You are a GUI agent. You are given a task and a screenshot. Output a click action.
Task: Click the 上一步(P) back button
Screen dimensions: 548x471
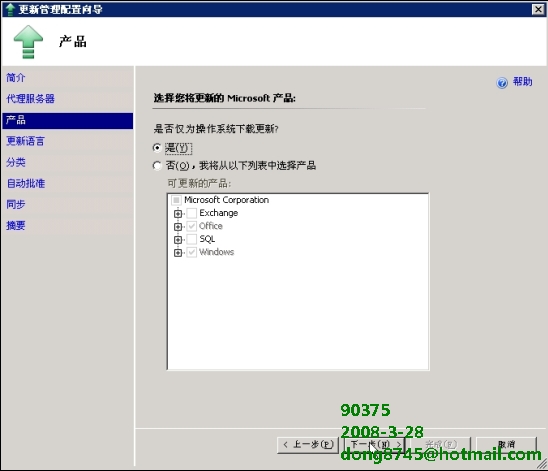[308, 445]
